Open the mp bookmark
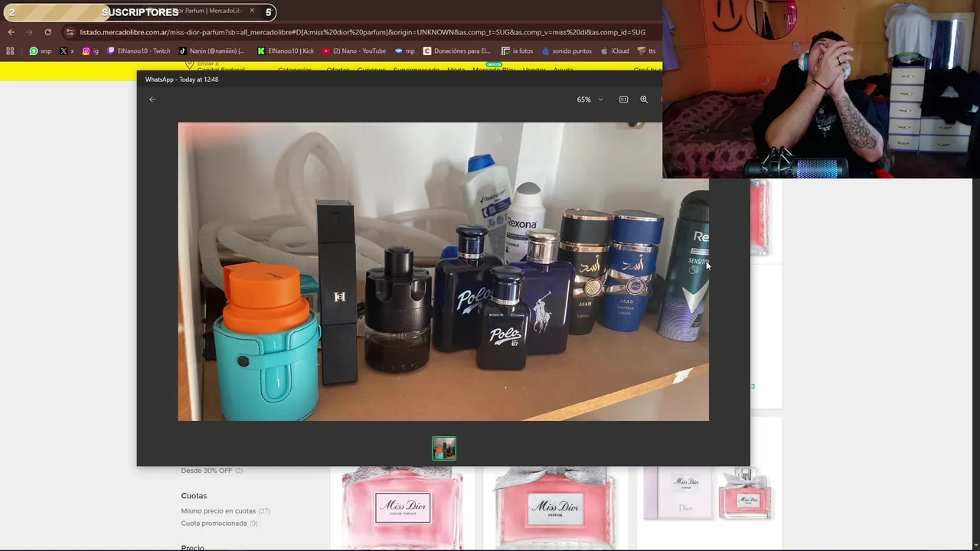Viewport: 980px width, 551px height. (x=405, y=51)
